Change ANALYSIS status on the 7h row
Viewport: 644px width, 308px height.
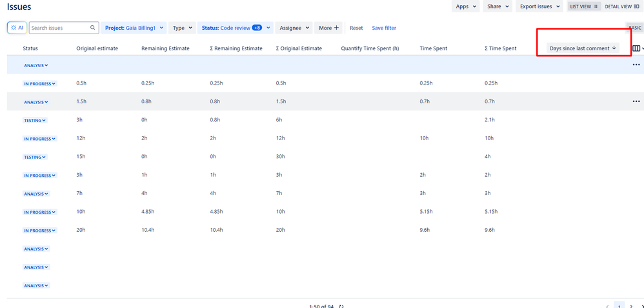coord(36,194)
